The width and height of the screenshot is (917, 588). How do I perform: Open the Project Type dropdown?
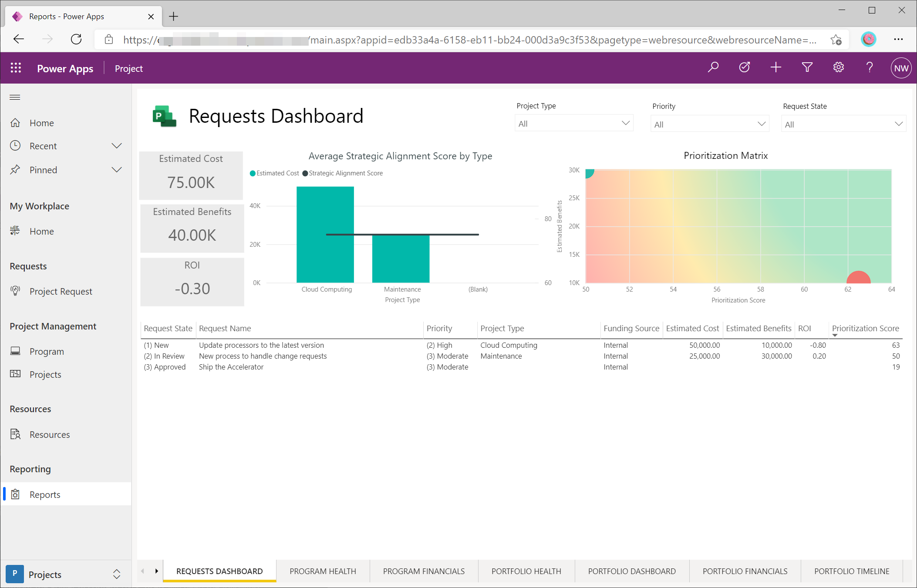[x=573, y=124]
